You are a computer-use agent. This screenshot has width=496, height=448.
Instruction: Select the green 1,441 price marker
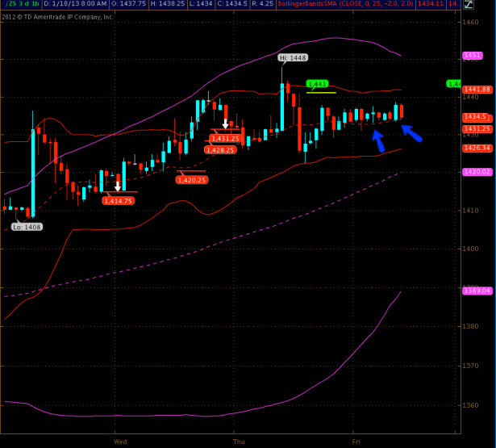(x=317, y=83)
